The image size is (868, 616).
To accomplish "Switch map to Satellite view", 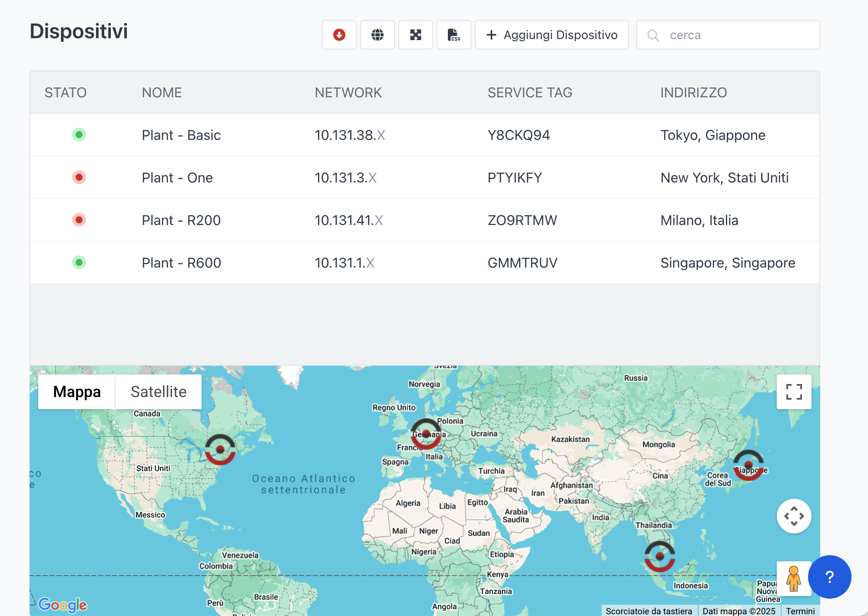I will click(x=159, y=392).
